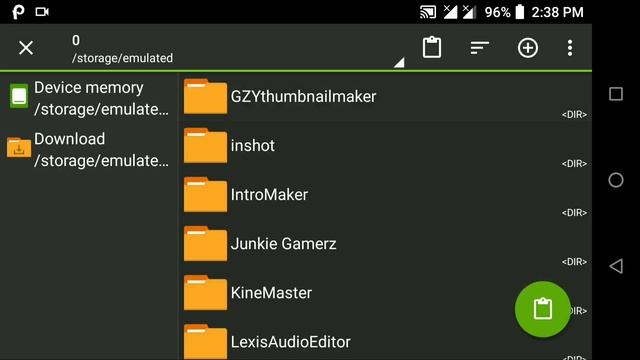Expand the path dropdown triangle

(399, 62)
